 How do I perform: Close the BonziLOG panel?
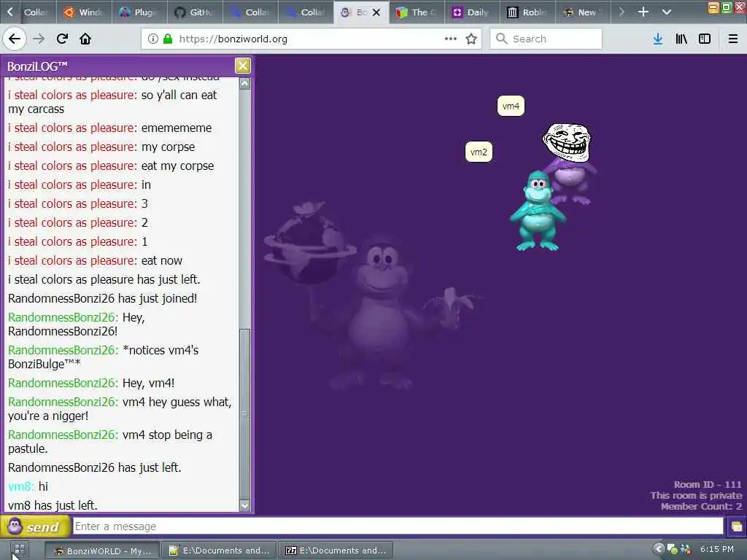click(x=242, y=66)
